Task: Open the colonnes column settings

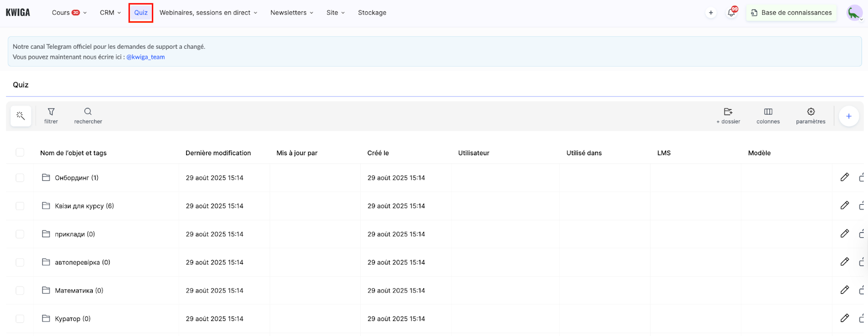Action: pos(768,115)
